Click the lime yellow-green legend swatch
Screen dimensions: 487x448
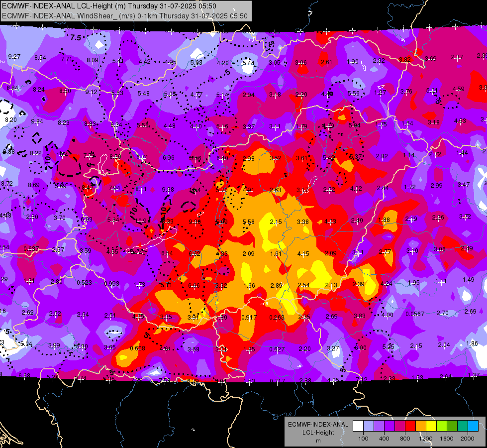[x=442, y=426]
